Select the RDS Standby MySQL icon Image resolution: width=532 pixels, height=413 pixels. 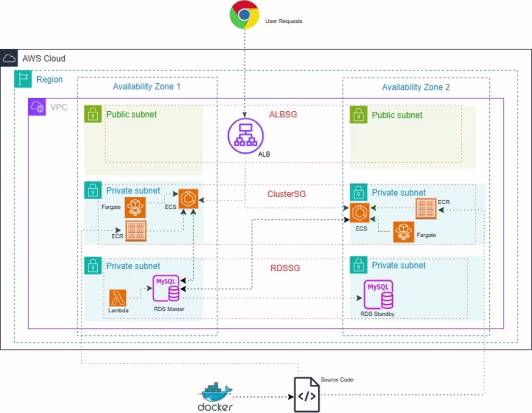pos(379,295)
